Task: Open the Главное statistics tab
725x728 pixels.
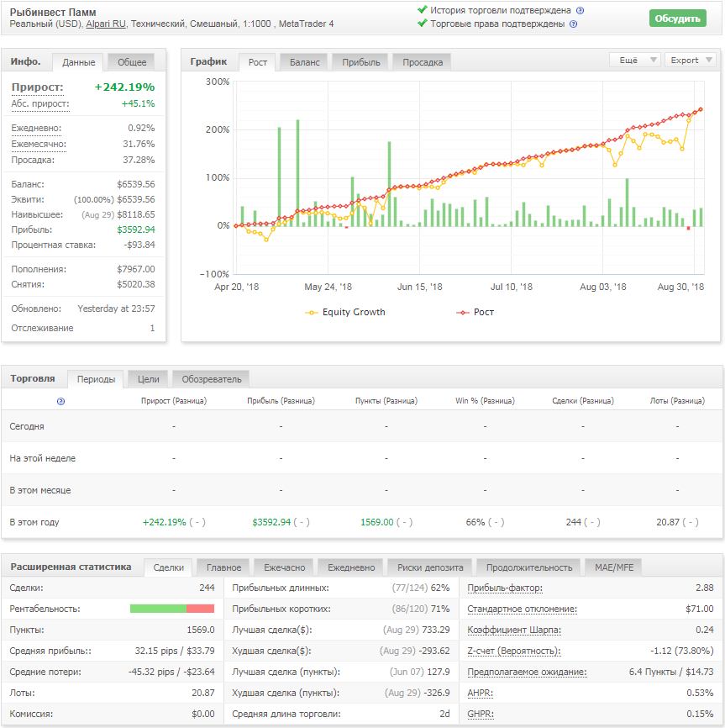Action: tap(223, 567)
